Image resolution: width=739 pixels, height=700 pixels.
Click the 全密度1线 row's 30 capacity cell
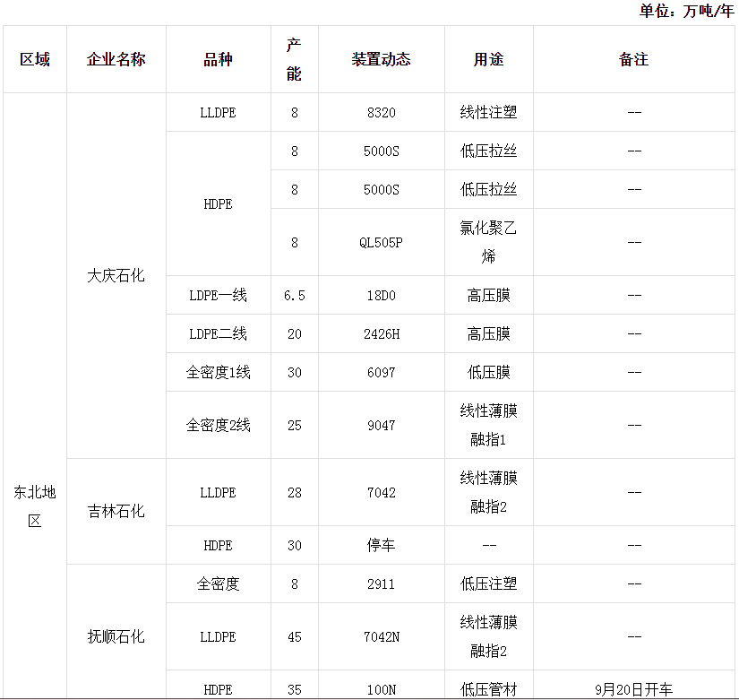295,373
